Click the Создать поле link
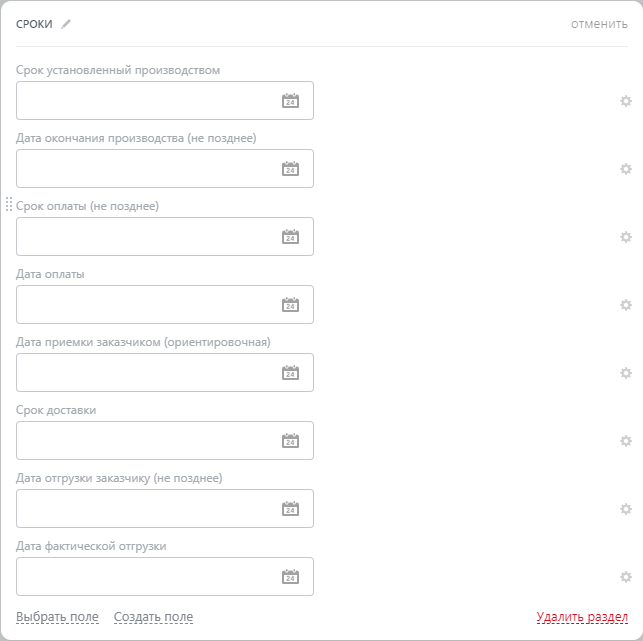 tap(153, 617)
